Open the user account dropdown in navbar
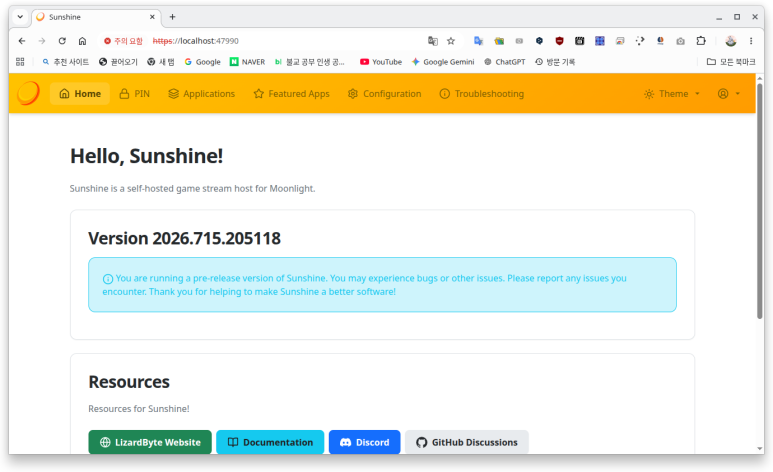773x472 pixels. 729,94
